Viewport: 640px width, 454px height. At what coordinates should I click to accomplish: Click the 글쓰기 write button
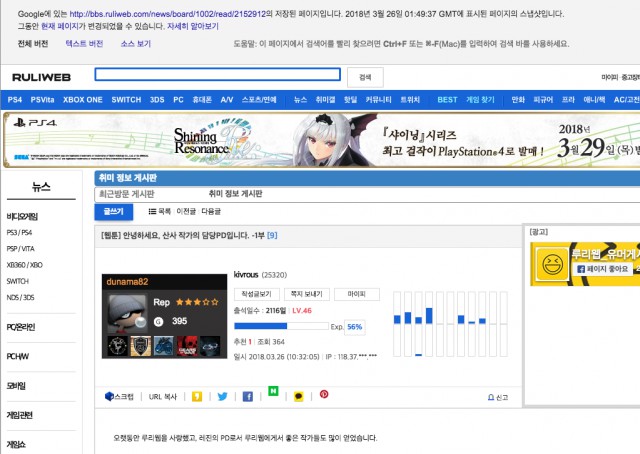[113, 212]
